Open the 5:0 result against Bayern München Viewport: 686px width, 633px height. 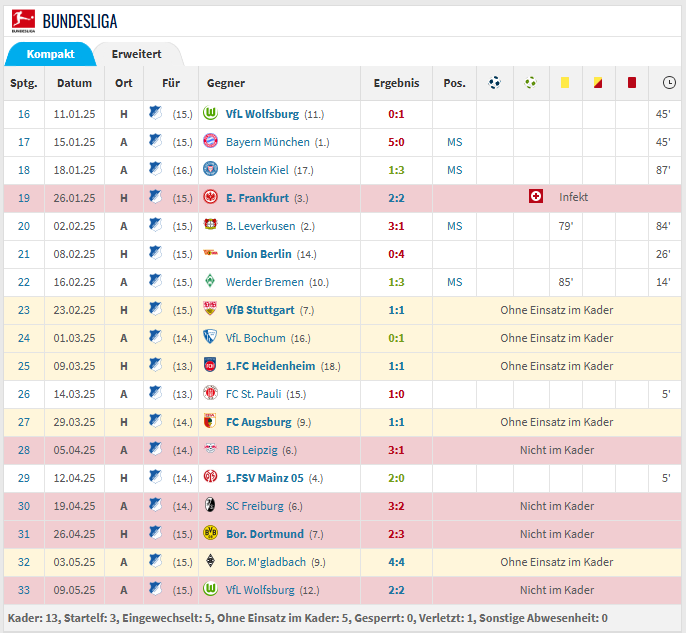pos(396,142)
